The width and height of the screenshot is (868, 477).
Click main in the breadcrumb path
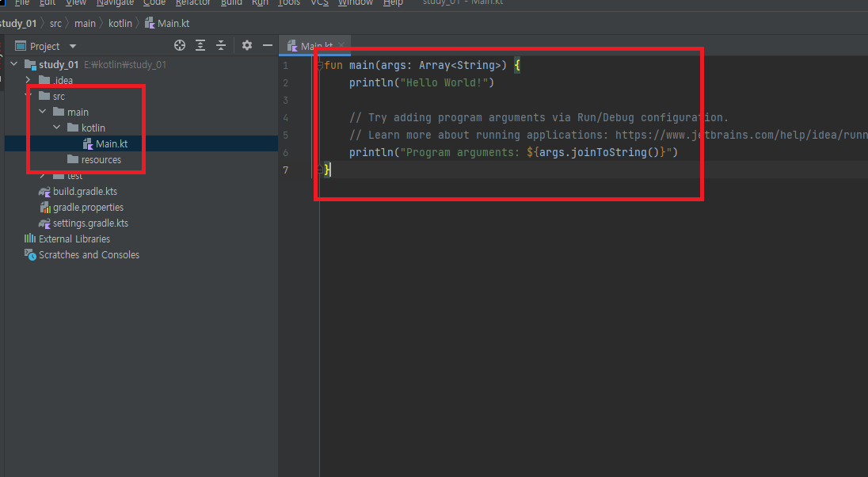point(85,23)
